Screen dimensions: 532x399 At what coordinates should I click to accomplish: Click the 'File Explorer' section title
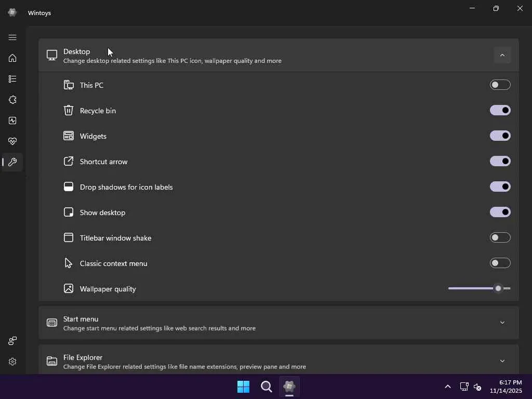click(x=83, y=357)
